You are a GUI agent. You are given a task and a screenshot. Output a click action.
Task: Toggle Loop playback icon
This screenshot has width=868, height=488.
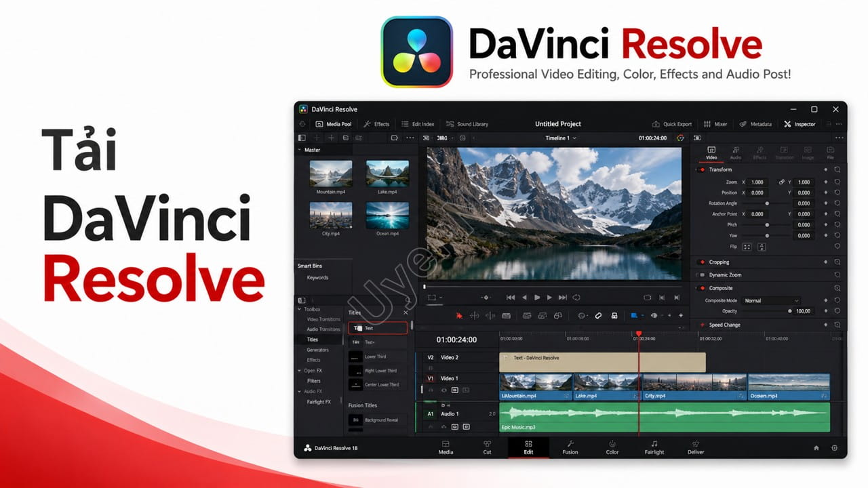(x=576, y=298)
